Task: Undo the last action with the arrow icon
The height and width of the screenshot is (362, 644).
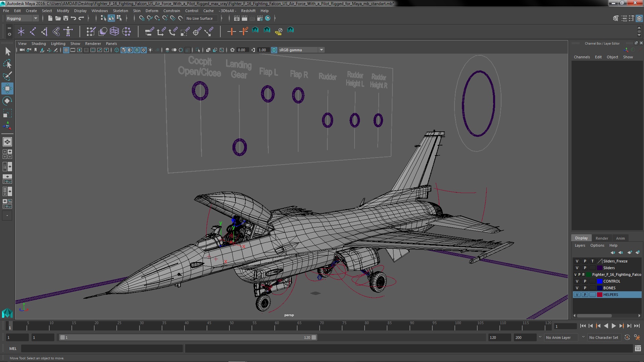Action: [73, 18]
